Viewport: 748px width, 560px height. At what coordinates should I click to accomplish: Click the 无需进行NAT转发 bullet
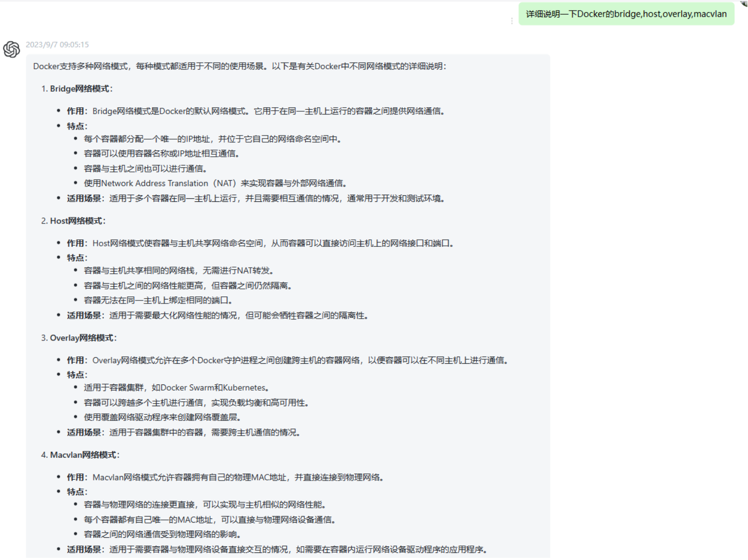point(179,271)
